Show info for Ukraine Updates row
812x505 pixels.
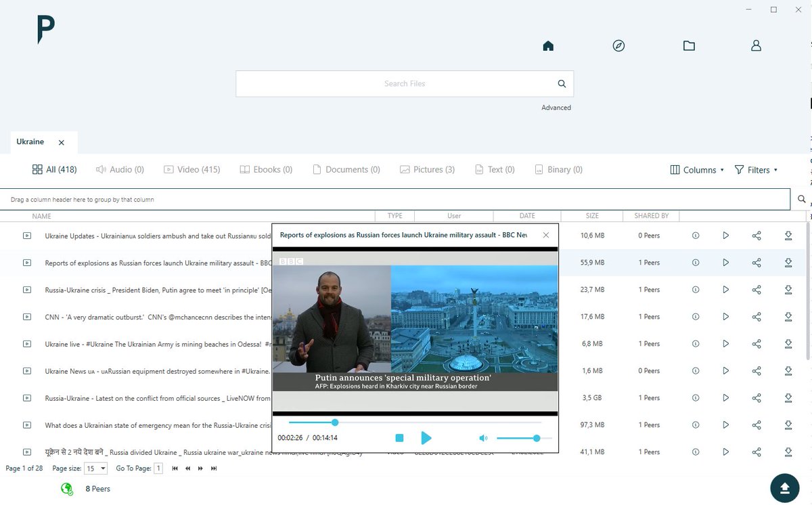click(x=696, y=236)
